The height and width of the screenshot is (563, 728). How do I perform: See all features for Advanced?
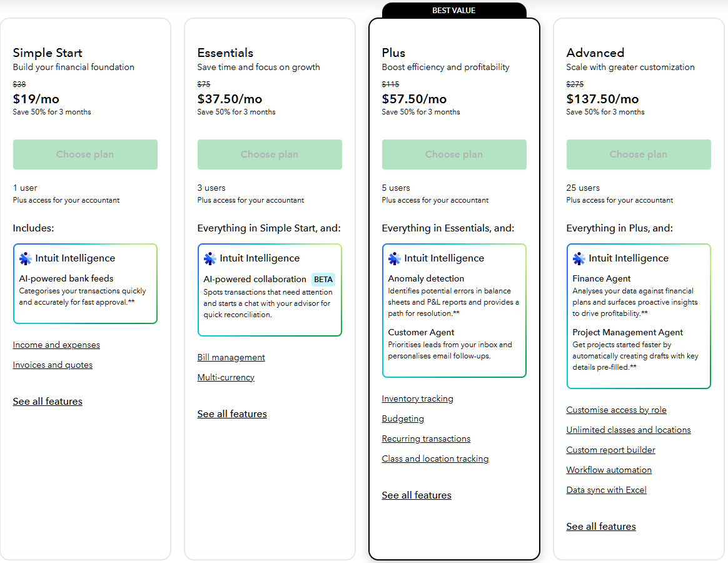click(x=601, y=526)
